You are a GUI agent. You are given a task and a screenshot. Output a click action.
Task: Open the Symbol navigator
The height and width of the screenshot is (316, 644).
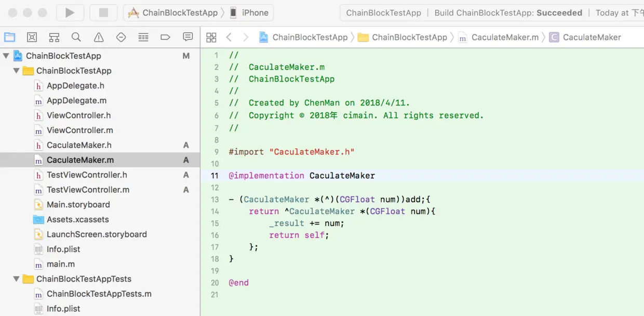pyautogui.click(x=54, y=37)
